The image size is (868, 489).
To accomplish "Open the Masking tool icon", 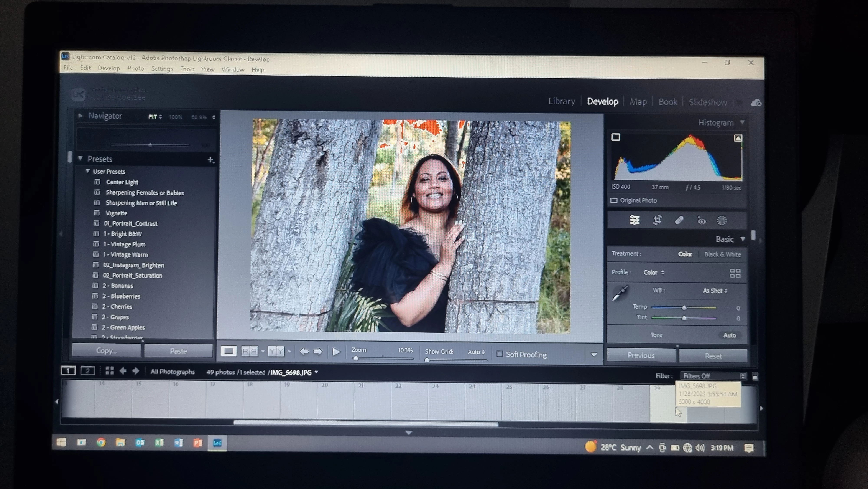I will [x=722, y=221].
